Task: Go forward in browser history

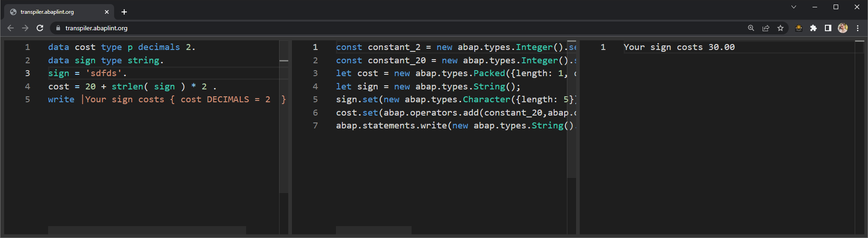Action: (x=25, y=28)
